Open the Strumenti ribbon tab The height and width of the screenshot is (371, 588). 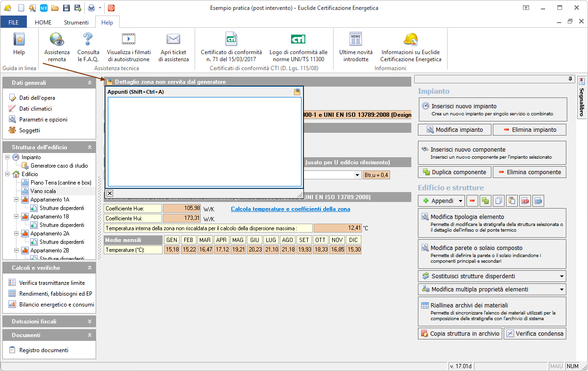pos(76,22)
